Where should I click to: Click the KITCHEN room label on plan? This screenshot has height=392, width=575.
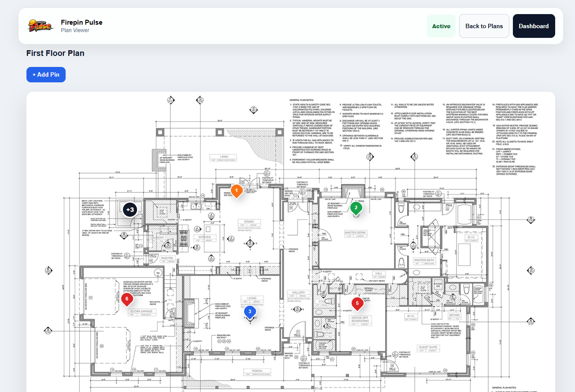204,237
